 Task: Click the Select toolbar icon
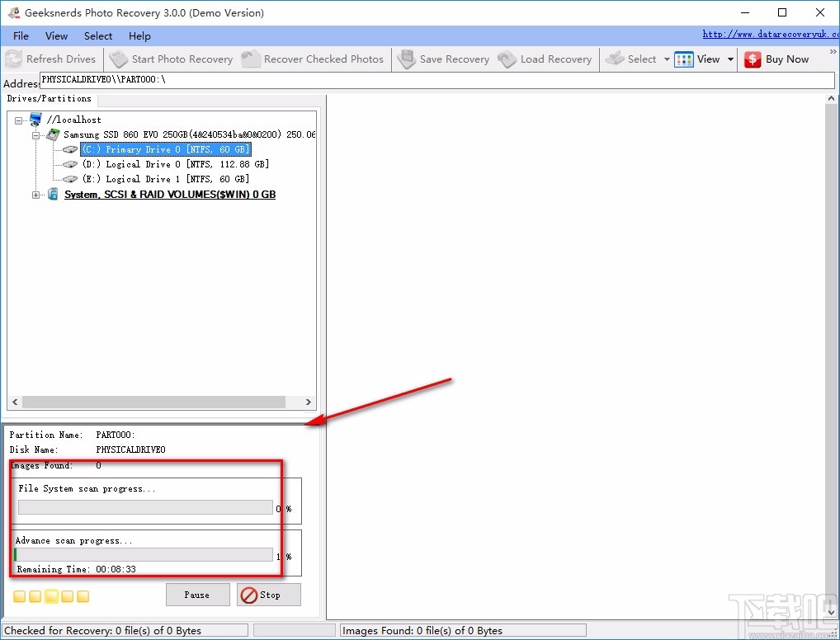point(615,59)
